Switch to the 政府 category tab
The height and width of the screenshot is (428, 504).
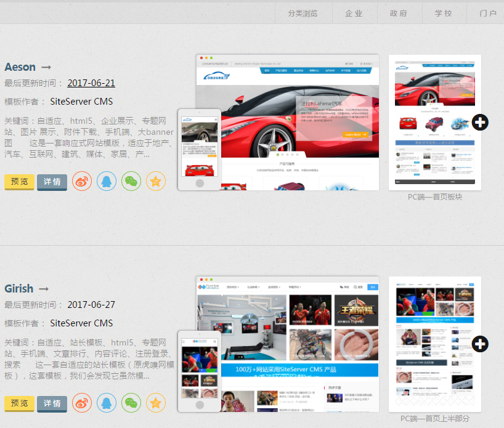click(x=399, y=13)
